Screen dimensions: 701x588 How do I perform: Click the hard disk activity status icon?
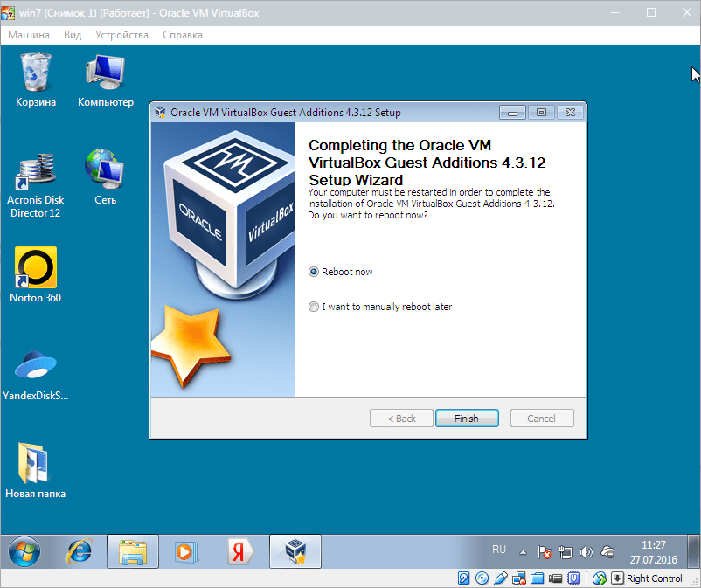(x=465, y=578)
